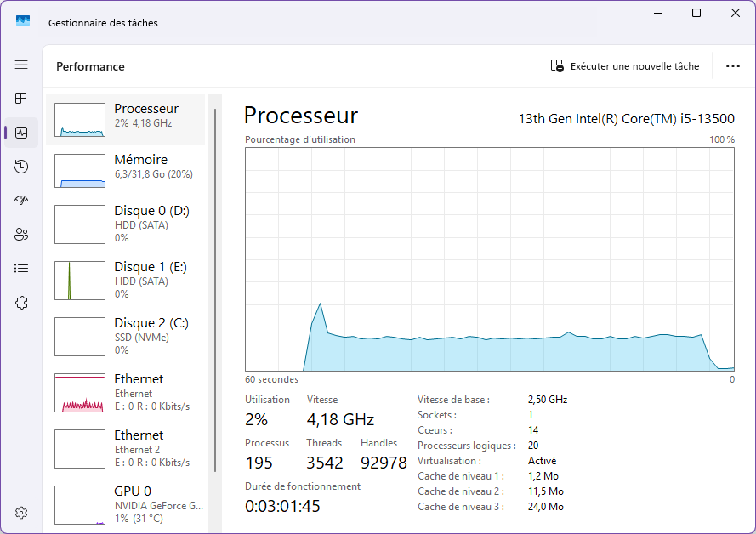
Task: Select the Processeur performance item
Action: [x=125, y=120]
